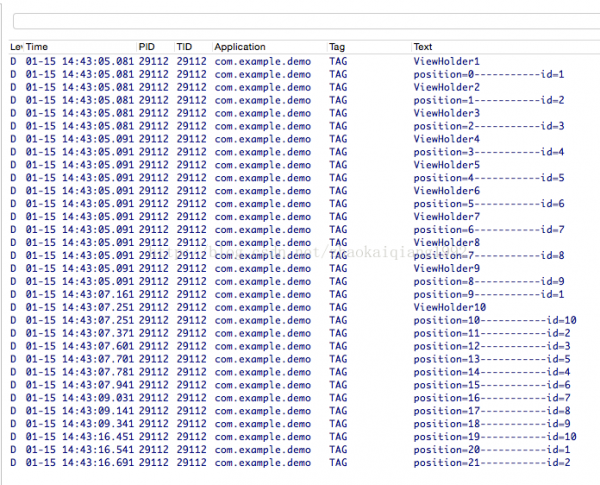Click timestamp 14:43:07.781

pos(98,372)
